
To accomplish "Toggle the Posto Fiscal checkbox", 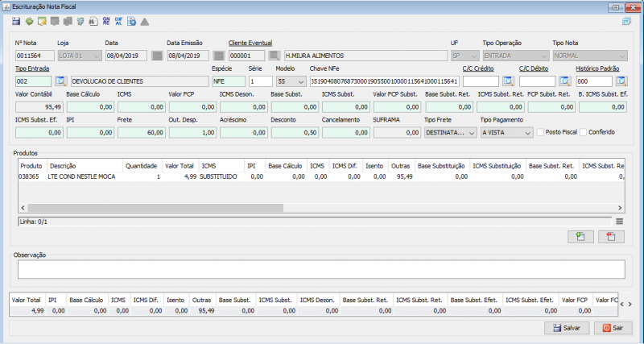I will [540, 132].
